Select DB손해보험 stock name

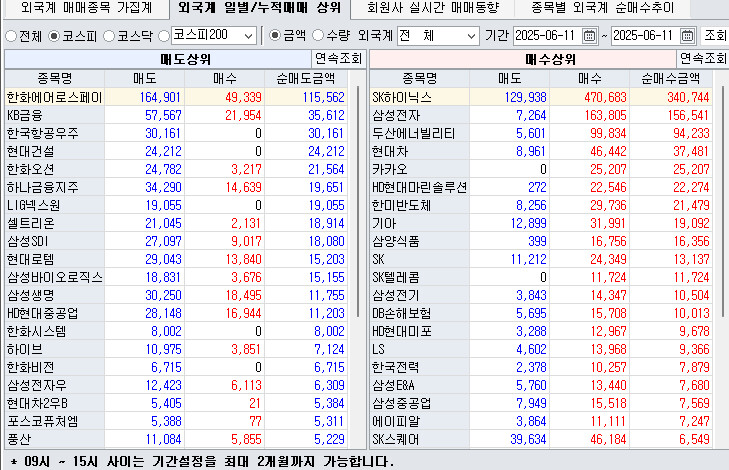coord(402,313)
